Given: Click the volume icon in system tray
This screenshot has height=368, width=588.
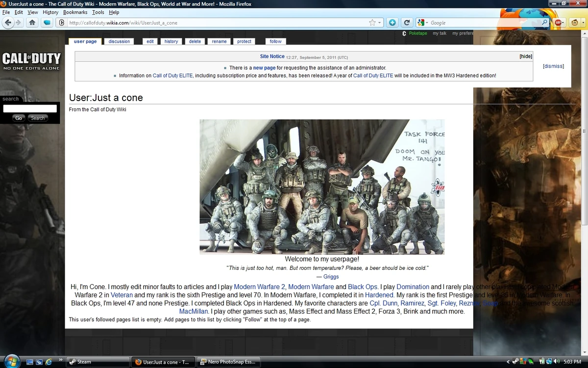Looking at the screenshot, I should (x=556, y=362).
